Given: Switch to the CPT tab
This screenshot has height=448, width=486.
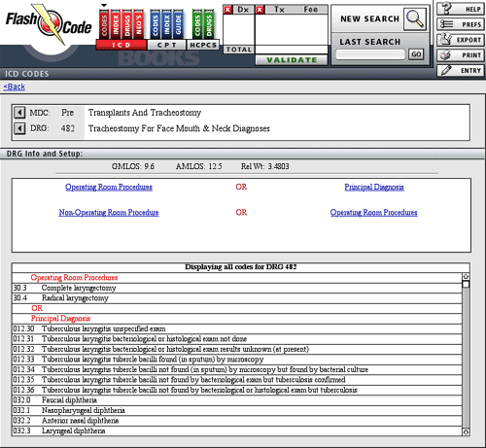Looking at the screenshot, I should pos(166,45).
